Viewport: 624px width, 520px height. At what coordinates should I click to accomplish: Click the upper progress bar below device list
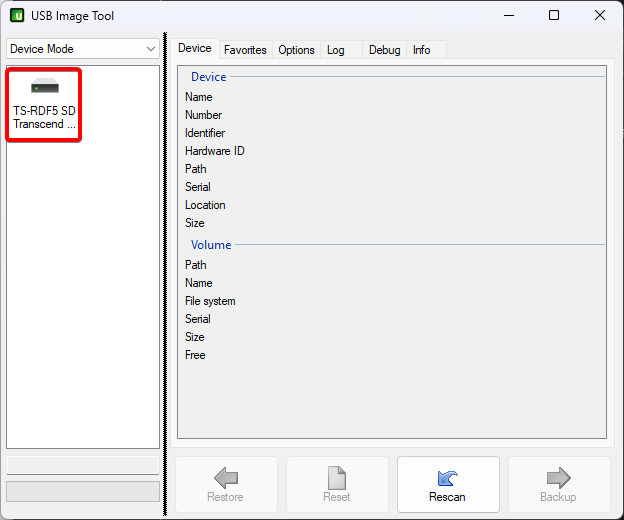click(x=82, y=465)
